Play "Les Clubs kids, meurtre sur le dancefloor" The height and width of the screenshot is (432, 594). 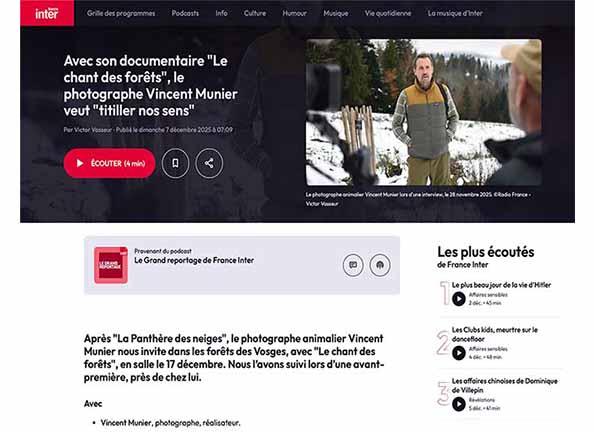point(458,353)
